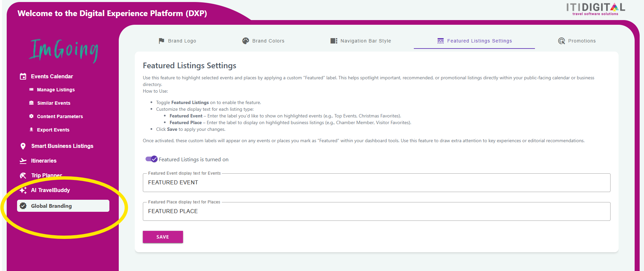Click the Manage Listings icon

pyautogui.click(x=31, y=90)
